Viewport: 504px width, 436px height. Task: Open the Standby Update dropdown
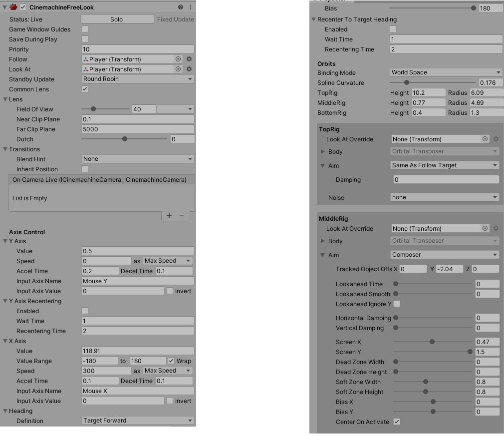click(137, 79)
